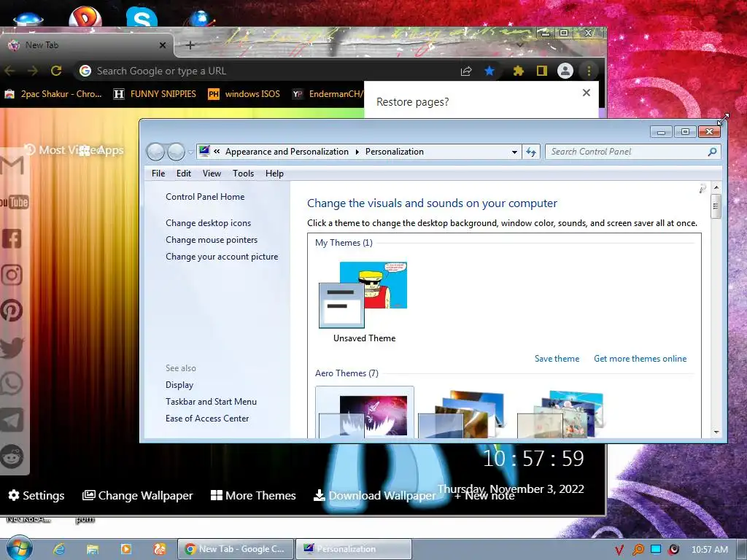Viewport: 747px width, 560px height.
Task: Dismiss the Restore pages popup
Action: click(x=587, y=93)
